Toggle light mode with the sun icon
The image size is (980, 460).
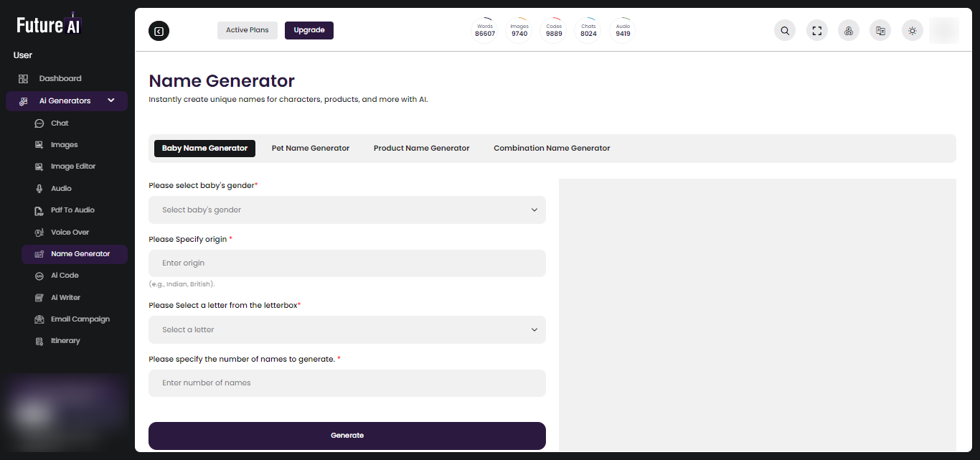pos(912,30)
